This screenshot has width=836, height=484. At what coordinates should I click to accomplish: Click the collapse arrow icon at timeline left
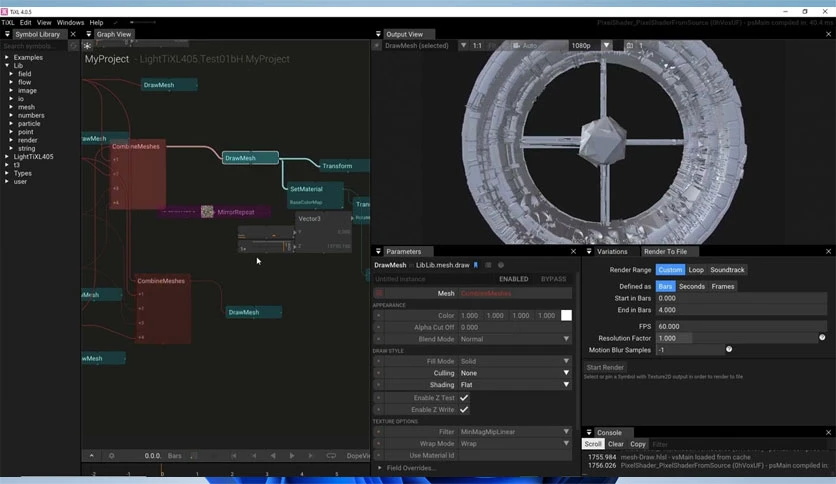click(92, 456)
